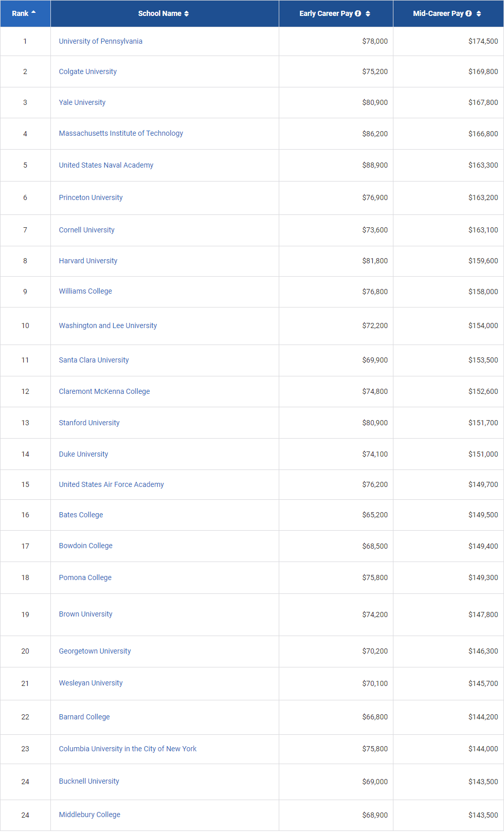Go to Claremont McKenna College page
This screenshot has width=504, height=832.
104,391
